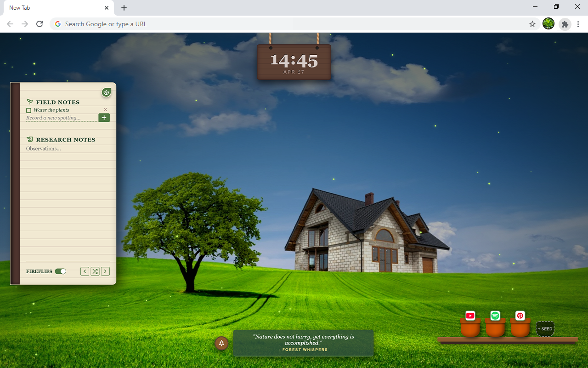Image resolution: width=588 pixels, height=368 pixels.
Task: Open the Extensions puzzle icon
Action: click(565, 24)
